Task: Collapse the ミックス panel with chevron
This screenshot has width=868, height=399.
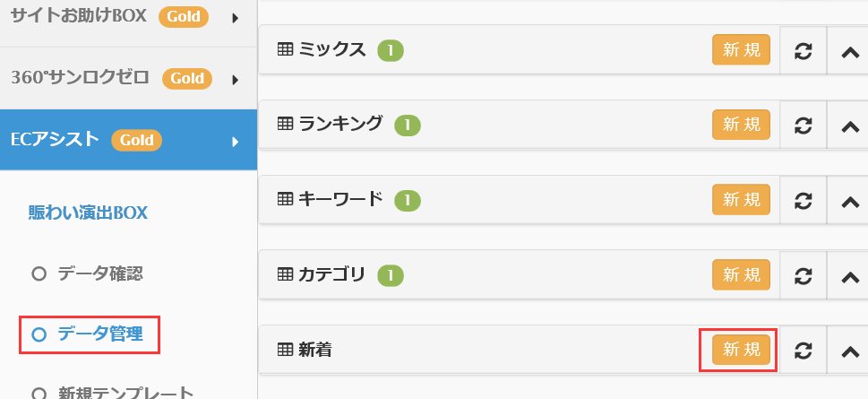Action: (x=849, y=51)
